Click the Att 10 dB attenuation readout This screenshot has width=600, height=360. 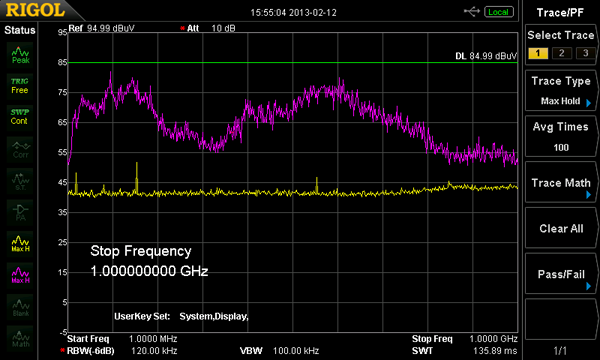[208, 28]
